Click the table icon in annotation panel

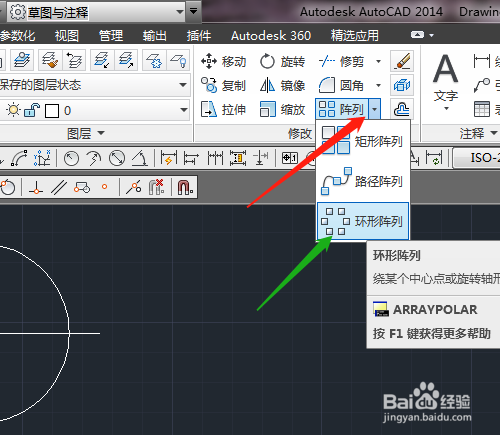(x=482, y=109)
